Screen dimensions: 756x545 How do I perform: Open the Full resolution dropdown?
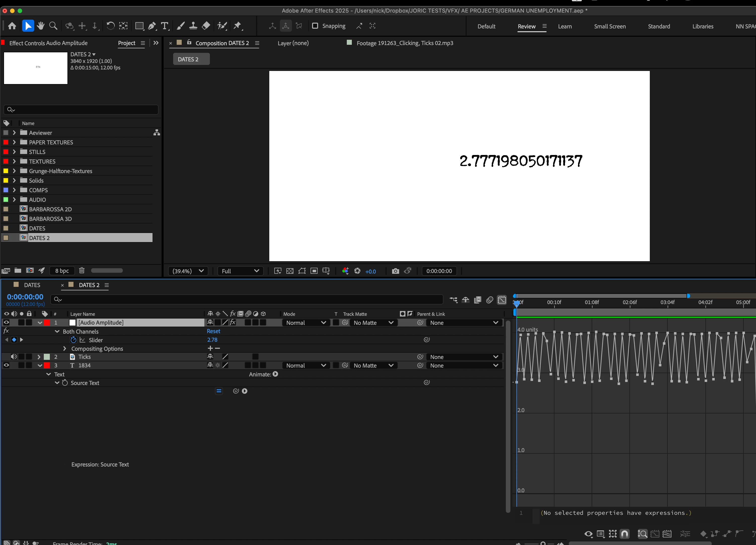[x=240, y=271]
